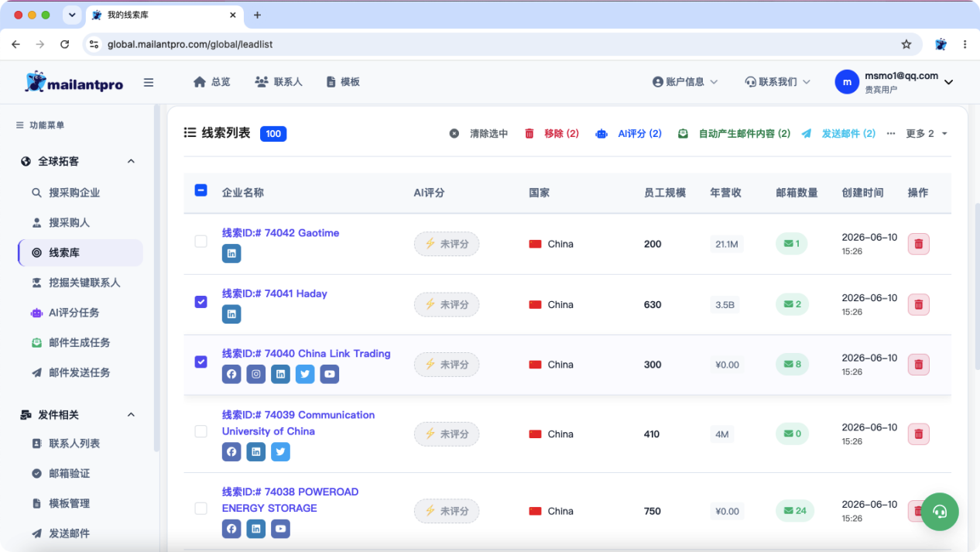Open the 更多 2 dropdown
980x552 pixels.
point(927,134)
